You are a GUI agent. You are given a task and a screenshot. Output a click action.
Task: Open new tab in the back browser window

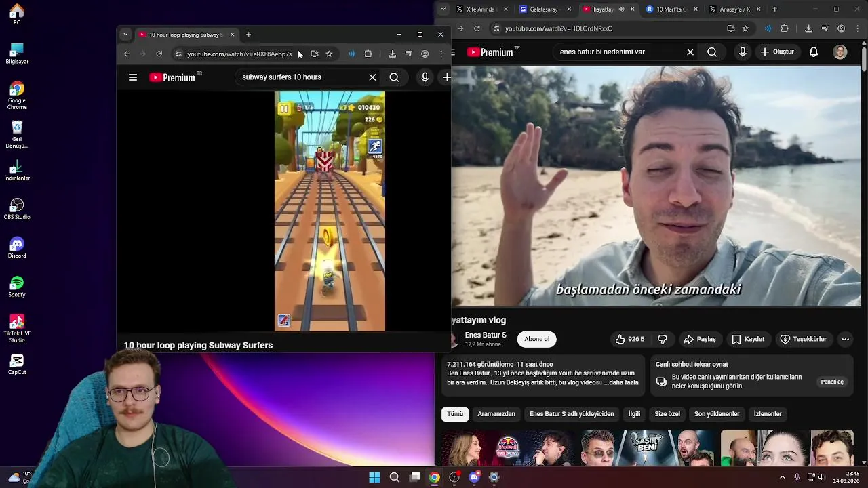774,9
